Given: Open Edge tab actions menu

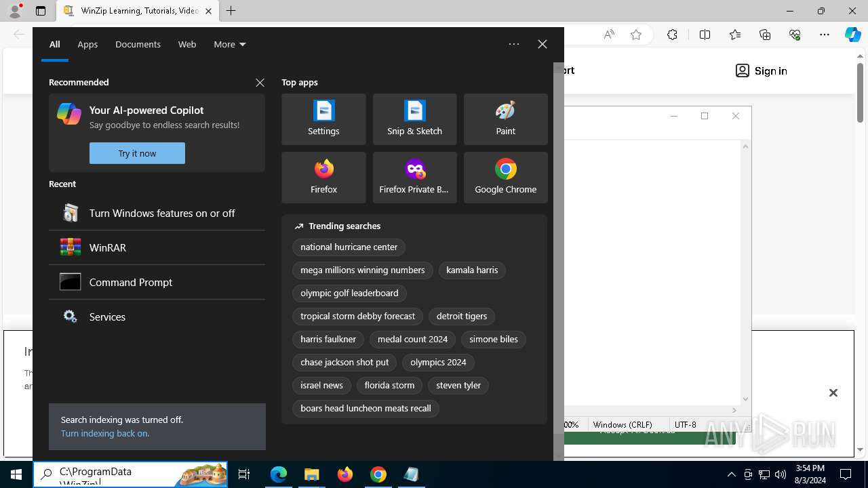Looking at the screenshot, I should click(x=41, y=11).
